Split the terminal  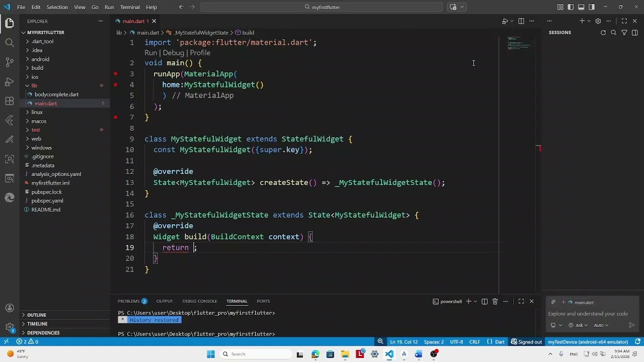click(485, 301)
